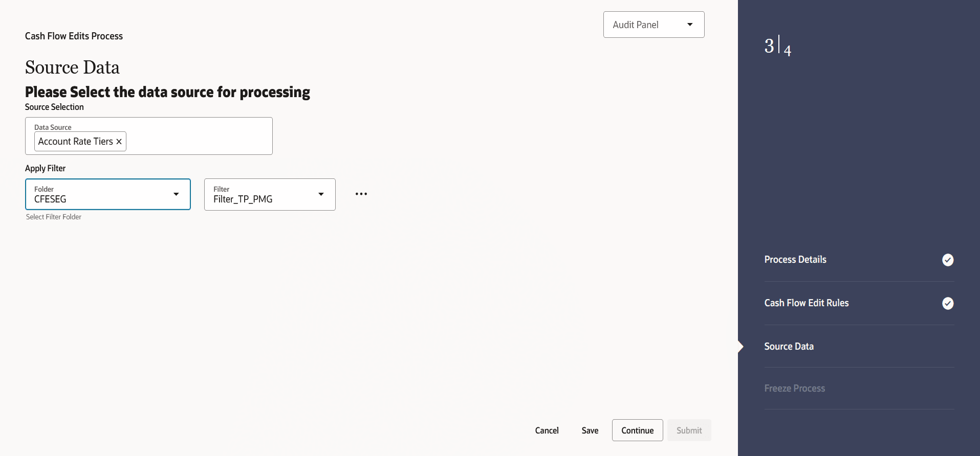
Task: Click the ellipsis icon next to Filter
Action: [361, 194]
